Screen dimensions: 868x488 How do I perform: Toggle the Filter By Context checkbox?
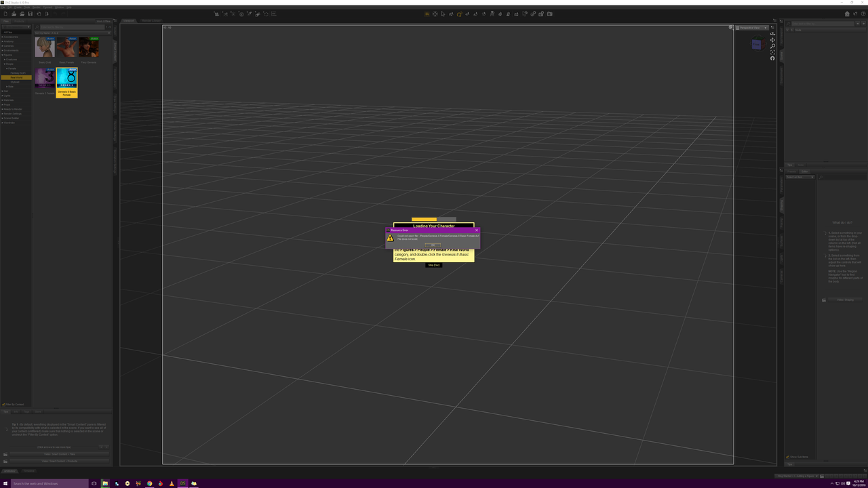click(x=3, y=405)
